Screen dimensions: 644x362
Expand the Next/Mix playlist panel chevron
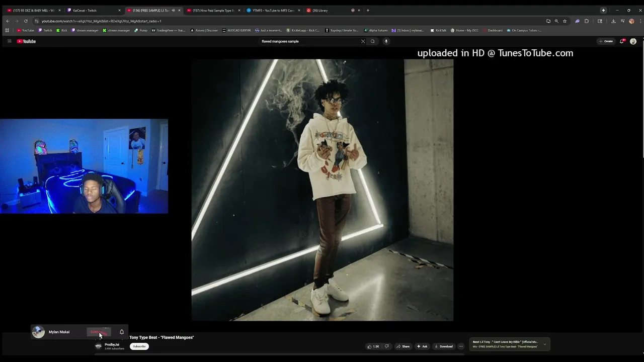(x=544, y=344)
